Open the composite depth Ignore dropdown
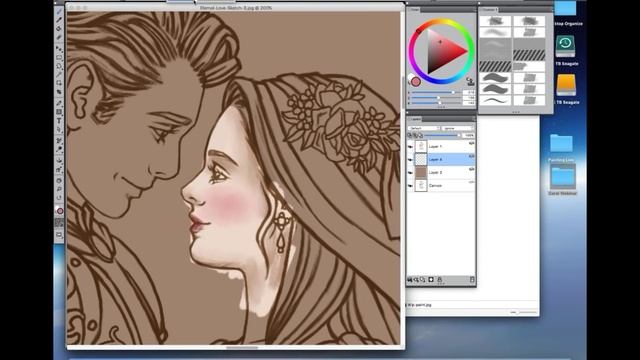640x360 pixels. pos(458,128)
